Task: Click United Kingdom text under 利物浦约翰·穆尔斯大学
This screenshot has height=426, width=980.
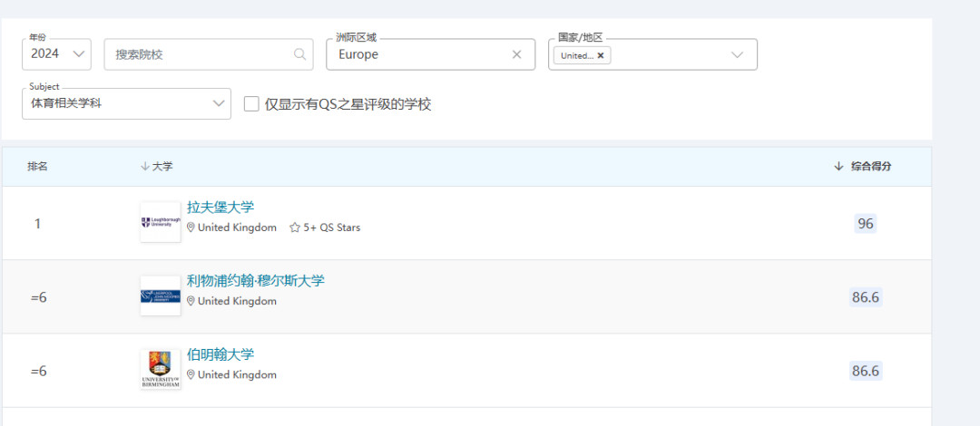Action: (237, 301)
